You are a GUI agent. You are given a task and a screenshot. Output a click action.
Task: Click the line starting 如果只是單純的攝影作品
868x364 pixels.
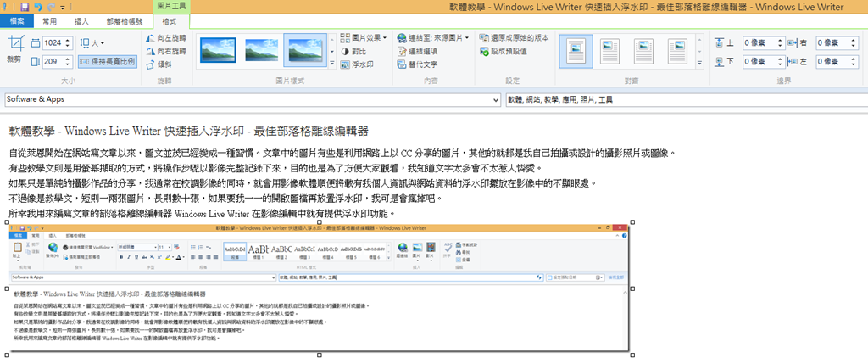click(301, 182)
